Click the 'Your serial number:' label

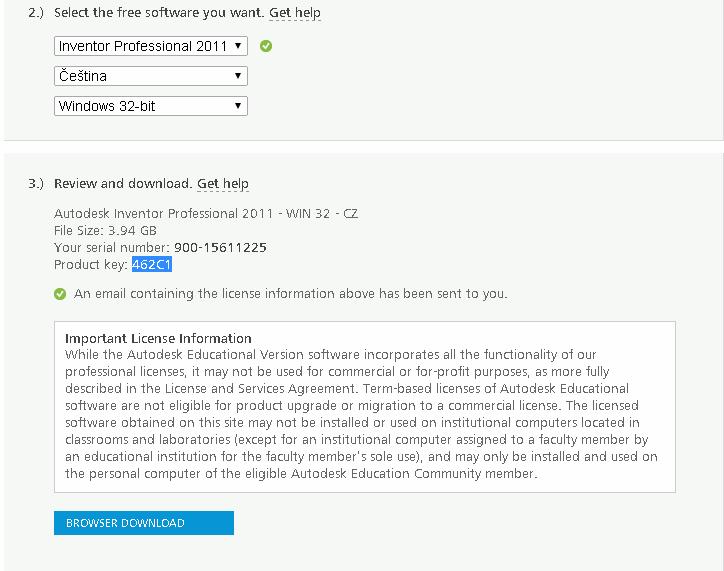pyautogui.click(x=110, y=247)
